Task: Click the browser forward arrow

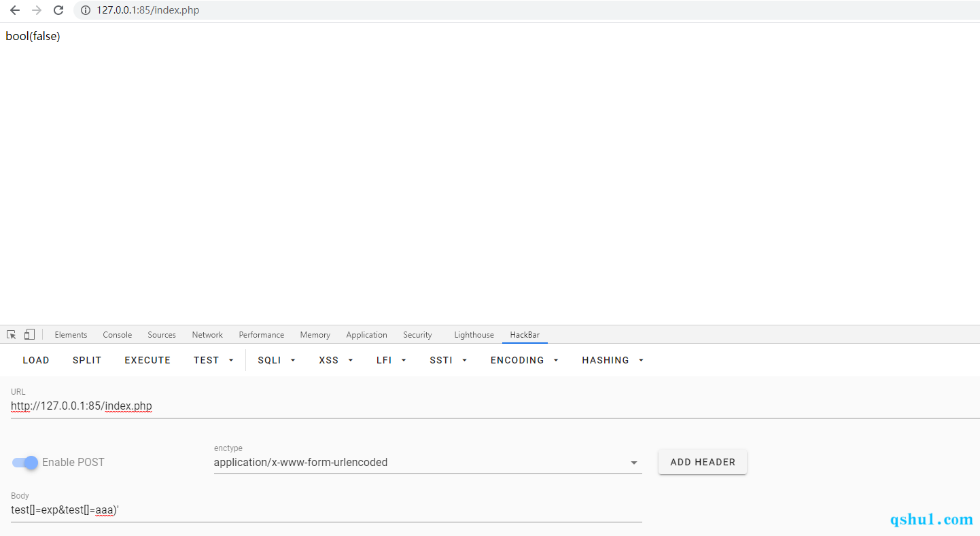Action: point(37,10)
